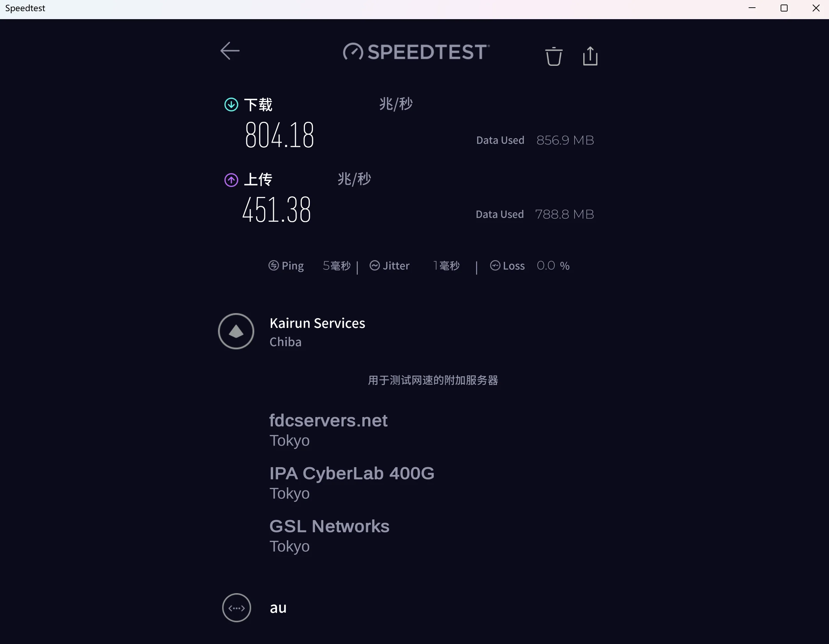Click the au connection icon

pos(236,607)
